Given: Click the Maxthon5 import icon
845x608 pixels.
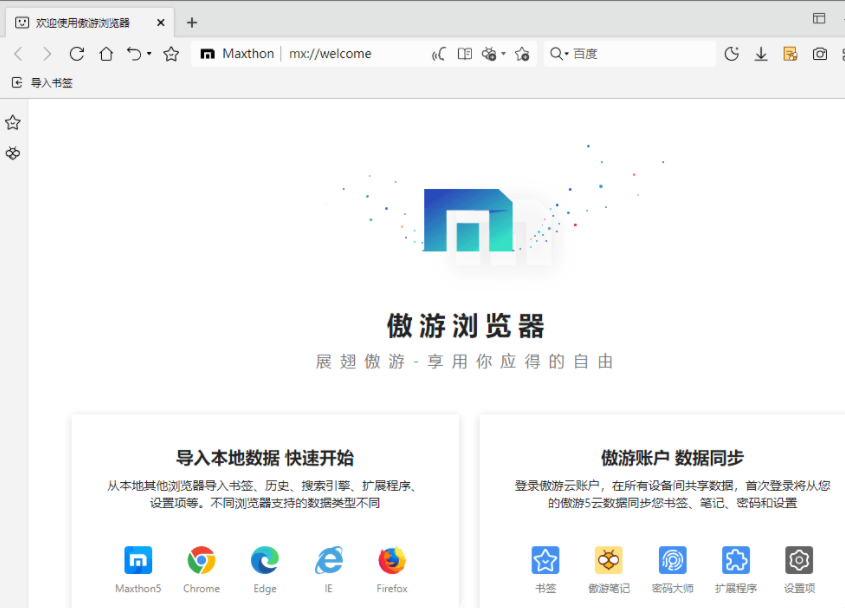Looking at the screenshot, I should click(138, 560).
